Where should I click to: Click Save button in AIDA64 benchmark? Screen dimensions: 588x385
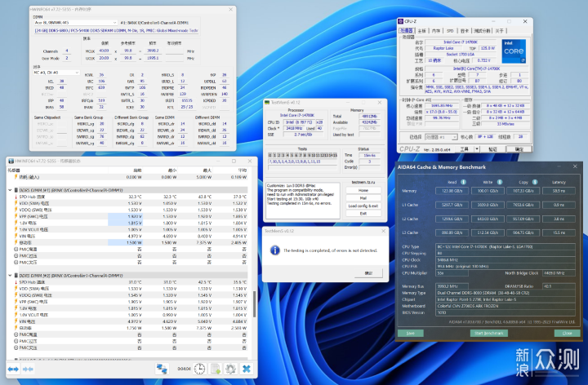410,334
